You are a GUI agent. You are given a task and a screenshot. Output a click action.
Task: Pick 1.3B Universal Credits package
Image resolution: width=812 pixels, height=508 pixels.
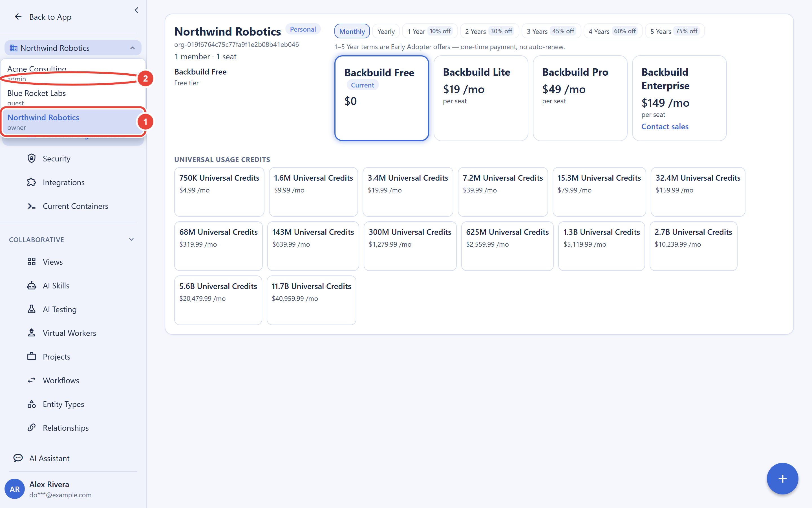[601, 246]
